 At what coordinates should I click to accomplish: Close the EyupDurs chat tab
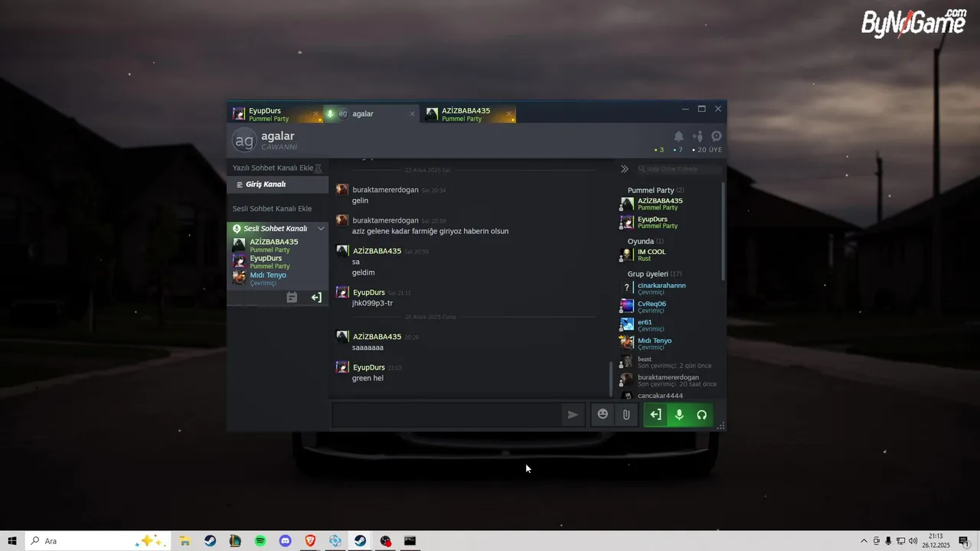coord(315,114)
